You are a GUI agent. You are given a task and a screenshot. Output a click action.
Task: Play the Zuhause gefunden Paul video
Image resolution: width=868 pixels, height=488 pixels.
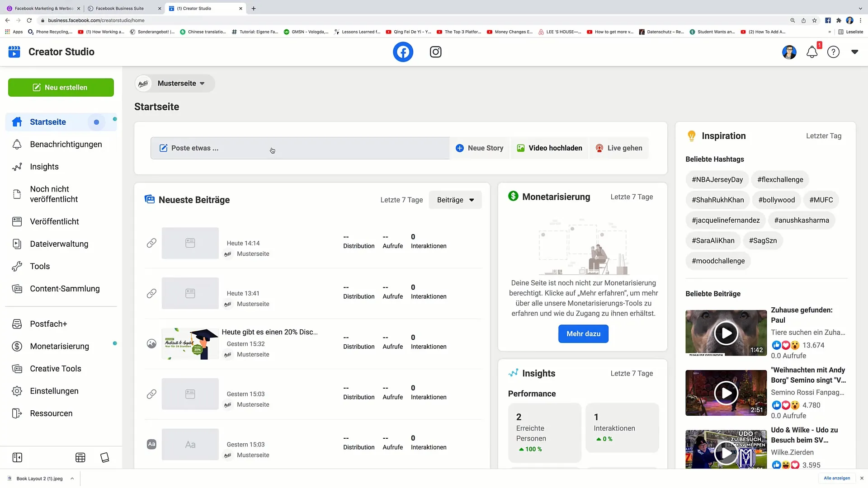726,333
